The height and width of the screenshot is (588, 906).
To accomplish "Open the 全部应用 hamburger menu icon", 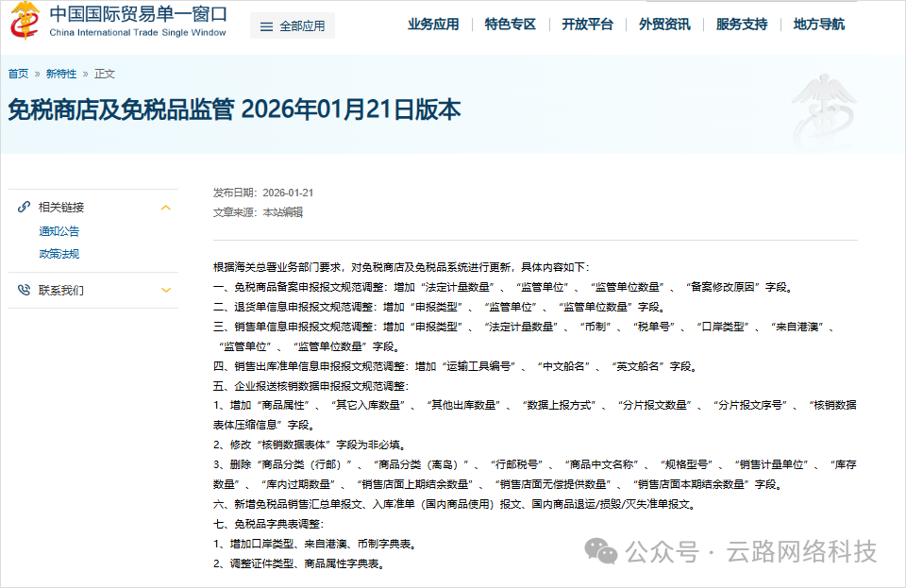I will tap(267, 25).
